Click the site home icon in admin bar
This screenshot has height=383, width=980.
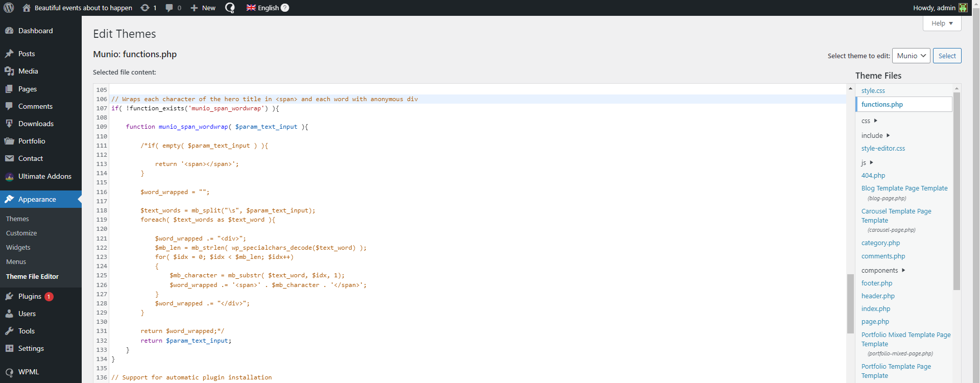(27, 8)
